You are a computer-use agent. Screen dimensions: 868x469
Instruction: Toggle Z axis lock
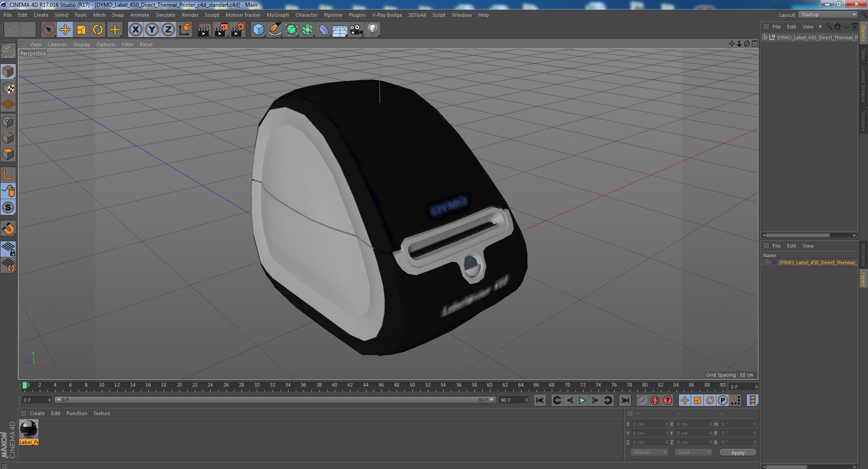168,30
